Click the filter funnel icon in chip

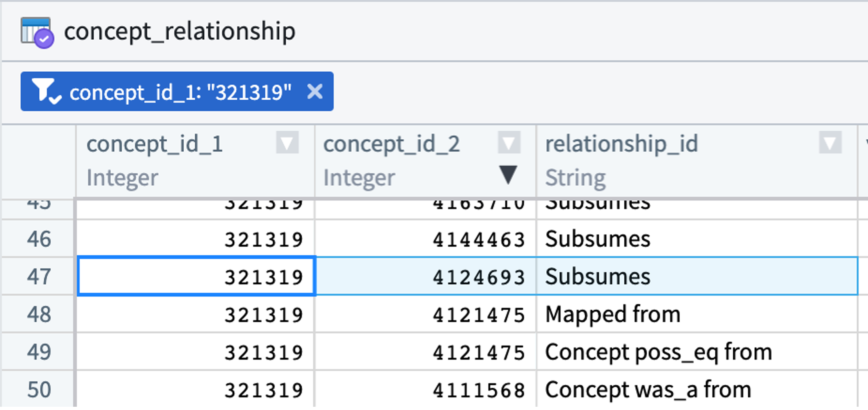[x=46, y=92]
